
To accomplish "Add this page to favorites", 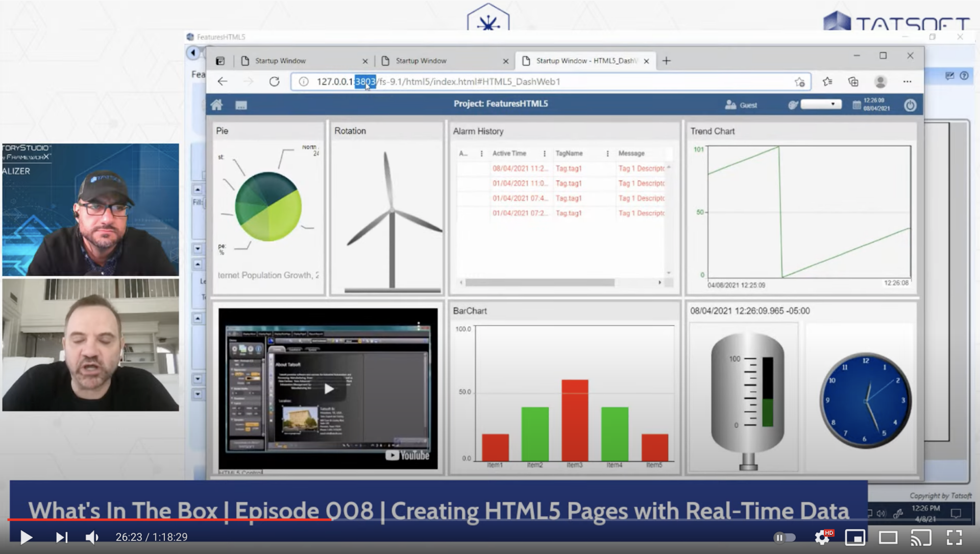I will point(799,82).
